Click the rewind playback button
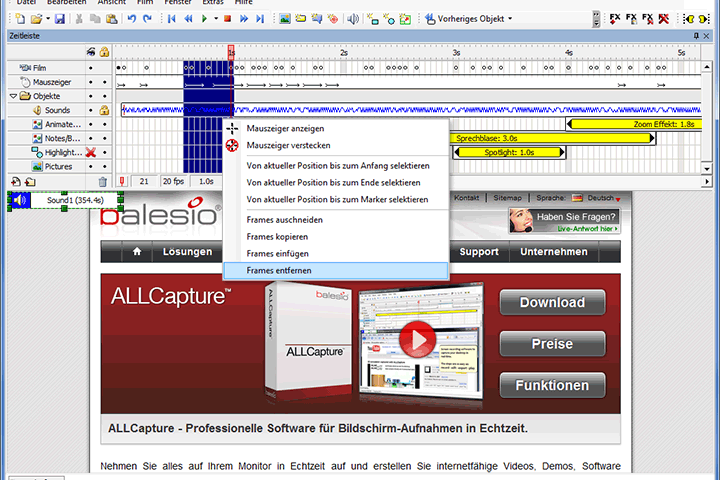 [x=188, y=19]
